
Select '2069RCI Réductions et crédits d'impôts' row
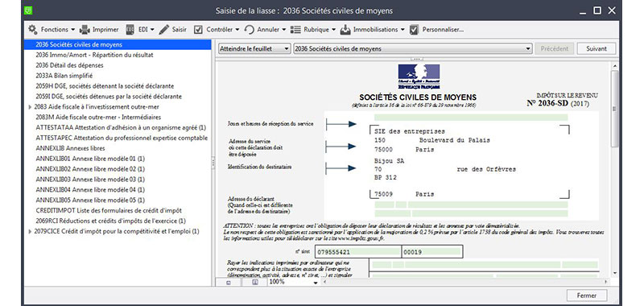point(118,221)
